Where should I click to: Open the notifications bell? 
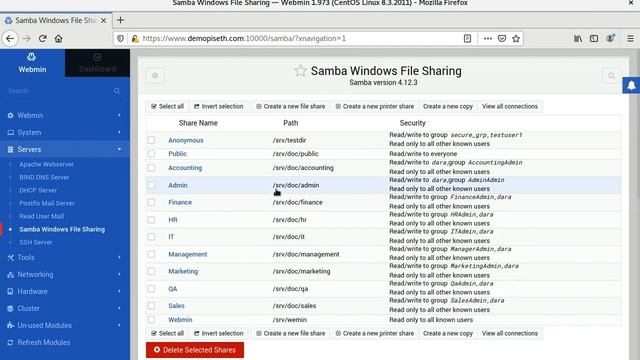click(x=631, y=86)
